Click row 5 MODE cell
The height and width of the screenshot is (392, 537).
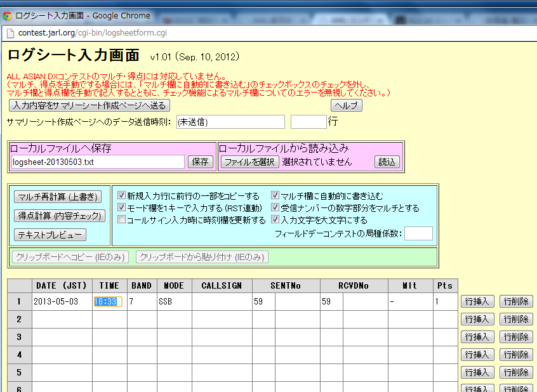click(175, 372)
